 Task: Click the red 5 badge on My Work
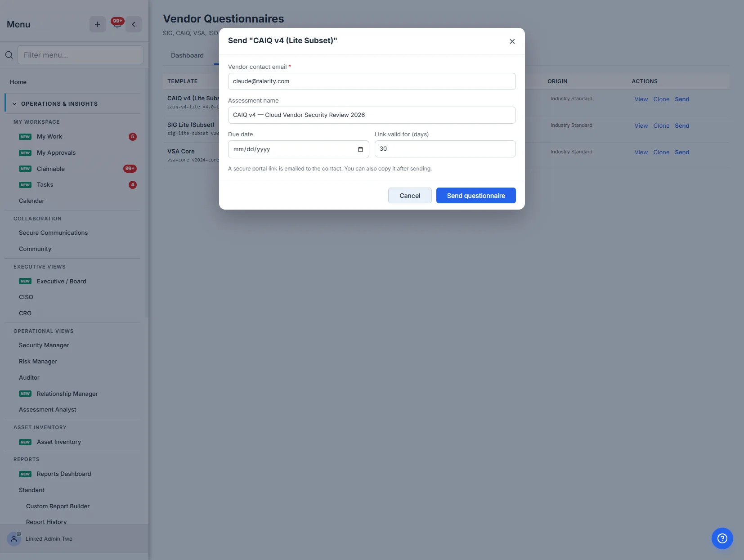pos(133,137)
